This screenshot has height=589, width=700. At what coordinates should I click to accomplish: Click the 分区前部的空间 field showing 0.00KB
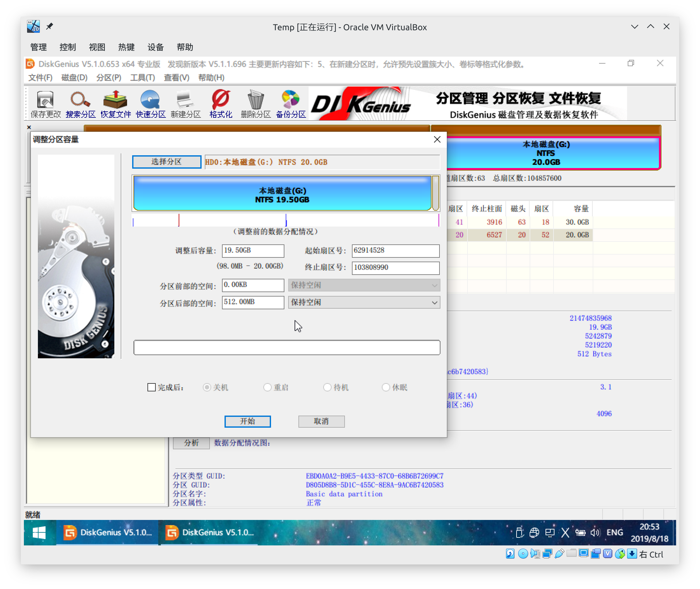pos(253,285)
